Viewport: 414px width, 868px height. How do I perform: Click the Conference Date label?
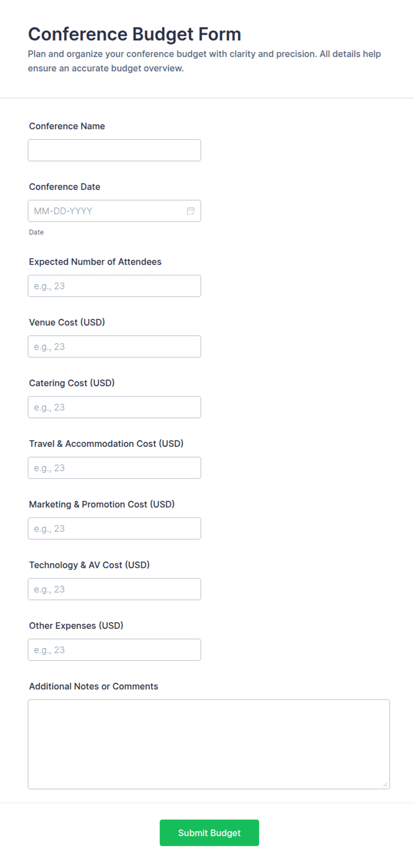[65, 187]
